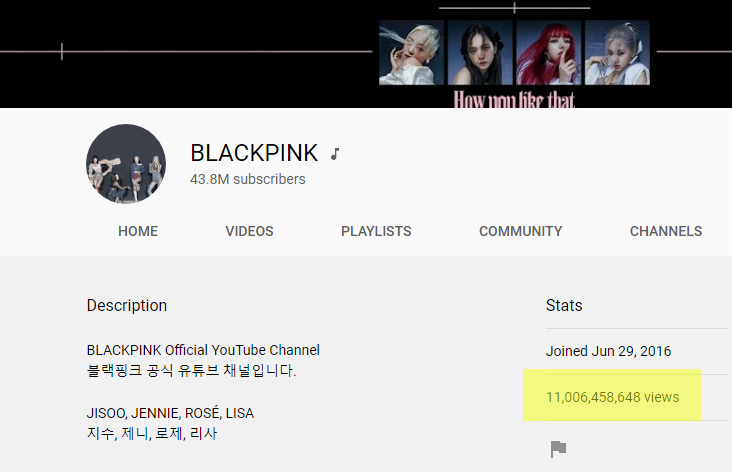
Task: Click the red-haired member photo in banner
Action: click(x=549, y=52)
